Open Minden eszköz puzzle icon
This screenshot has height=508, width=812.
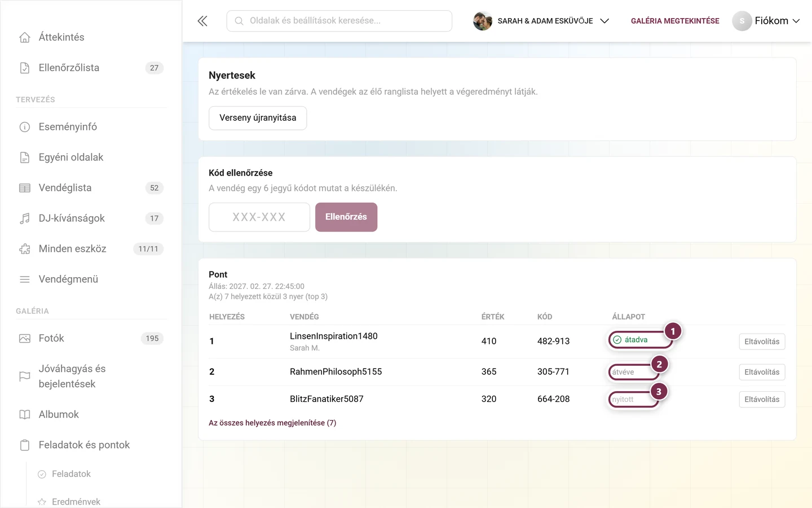[25, 249]
